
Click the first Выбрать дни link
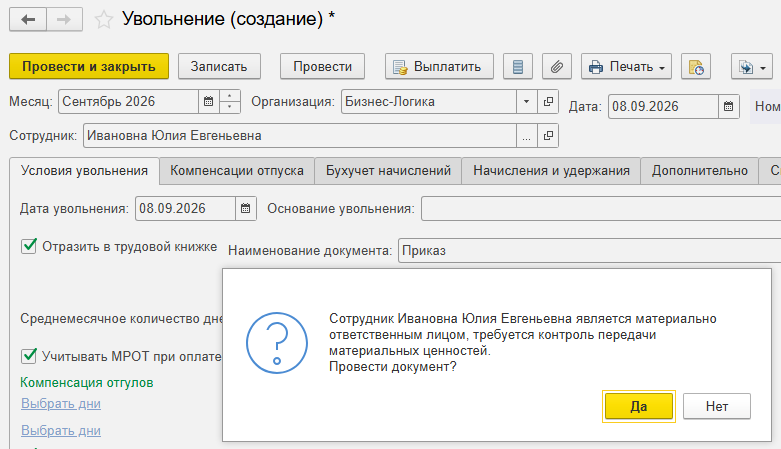coord(61,404)
